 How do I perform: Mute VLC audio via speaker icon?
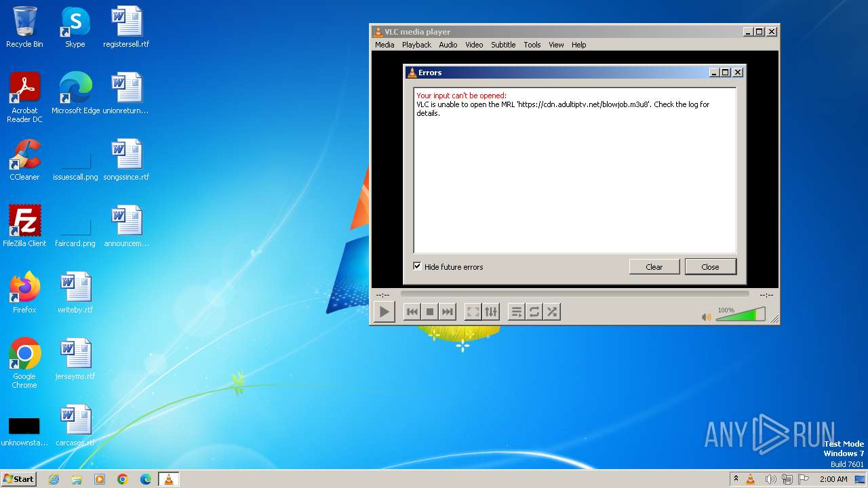coord(707,317)
